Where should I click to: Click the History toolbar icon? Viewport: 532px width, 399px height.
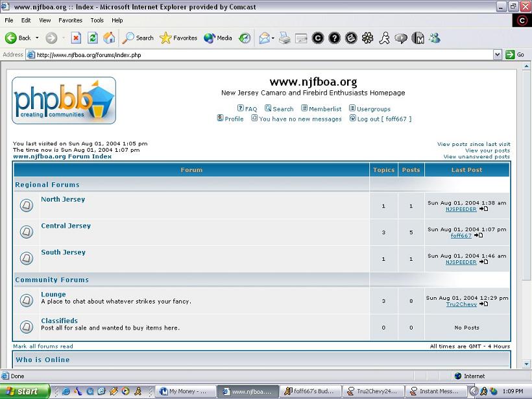click(x=245, y=38)
